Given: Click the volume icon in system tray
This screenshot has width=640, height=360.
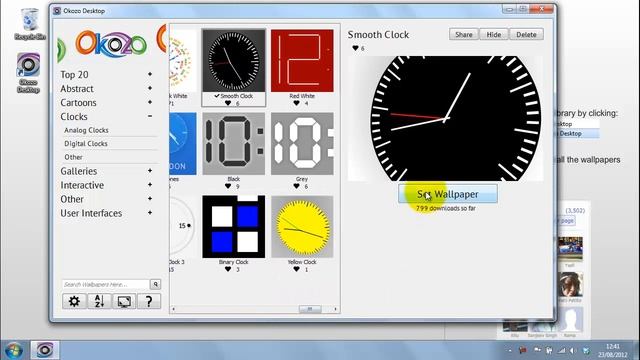Looking at the screenshot, I should (573, 351).
